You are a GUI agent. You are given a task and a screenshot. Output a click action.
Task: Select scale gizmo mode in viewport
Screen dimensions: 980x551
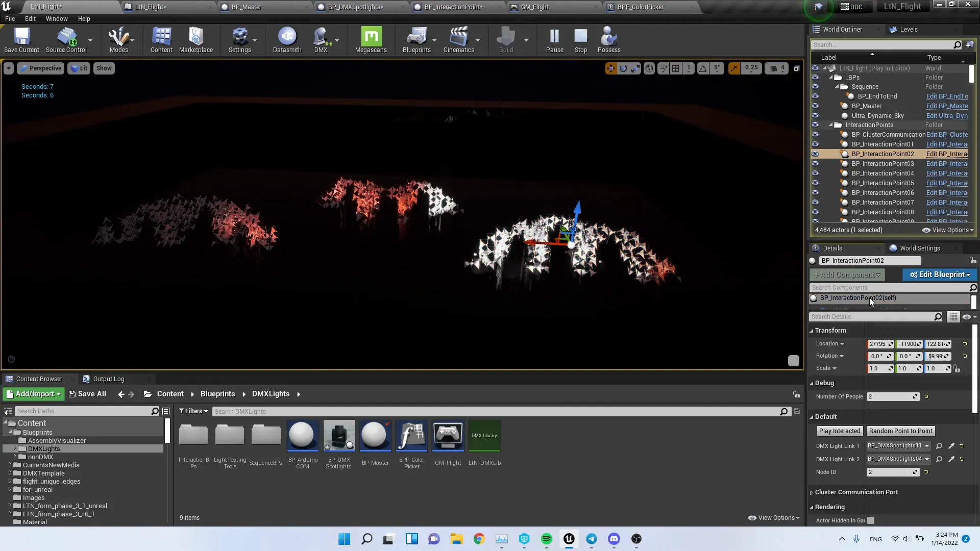tap(635, 68)
